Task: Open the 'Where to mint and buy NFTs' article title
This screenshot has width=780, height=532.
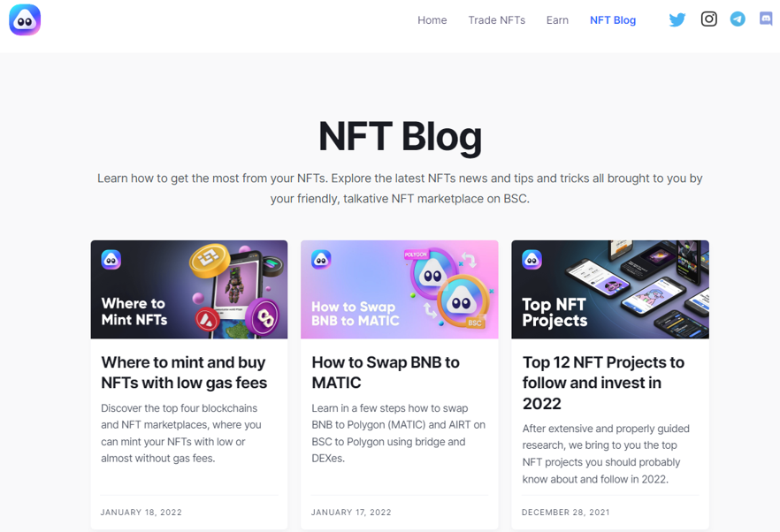Action: coord(184,372)
